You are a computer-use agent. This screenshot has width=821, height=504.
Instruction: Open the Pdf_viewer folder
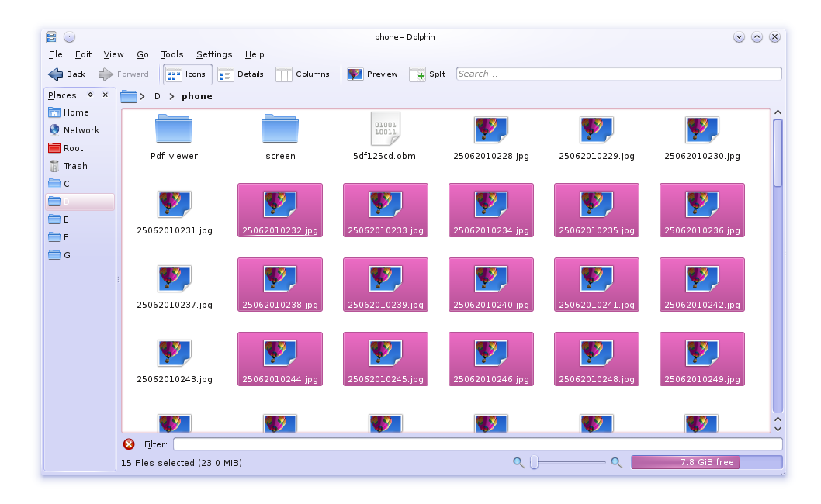(x=174, y=137)
